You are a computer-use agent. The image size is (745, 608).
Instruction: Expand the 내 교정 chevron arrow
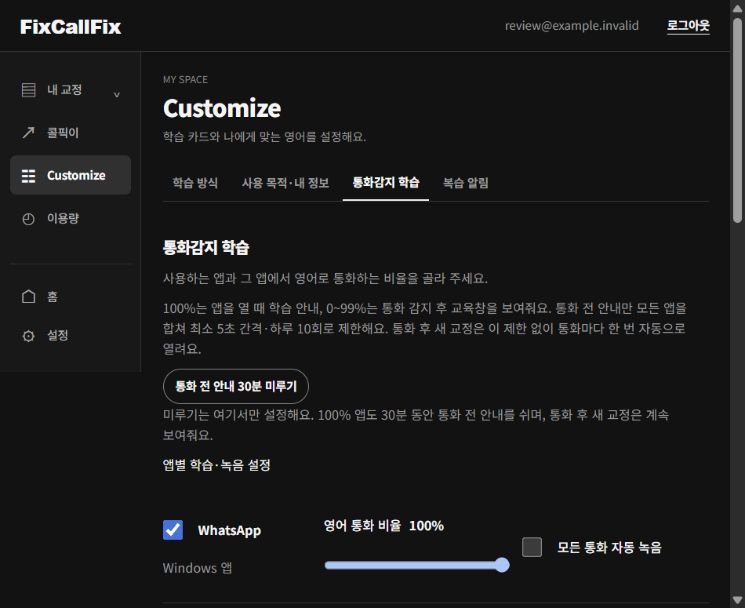pos(116,95)
